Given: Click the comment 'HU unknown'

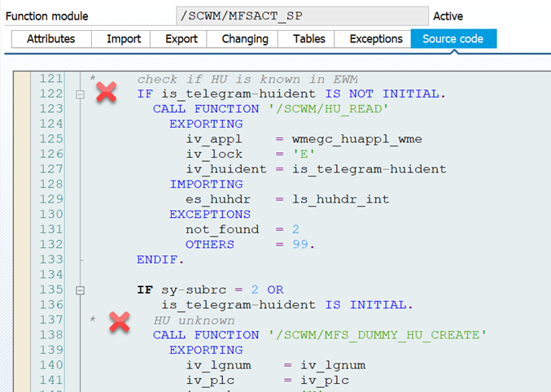Looking at the screenshot, I should point(194,320).
